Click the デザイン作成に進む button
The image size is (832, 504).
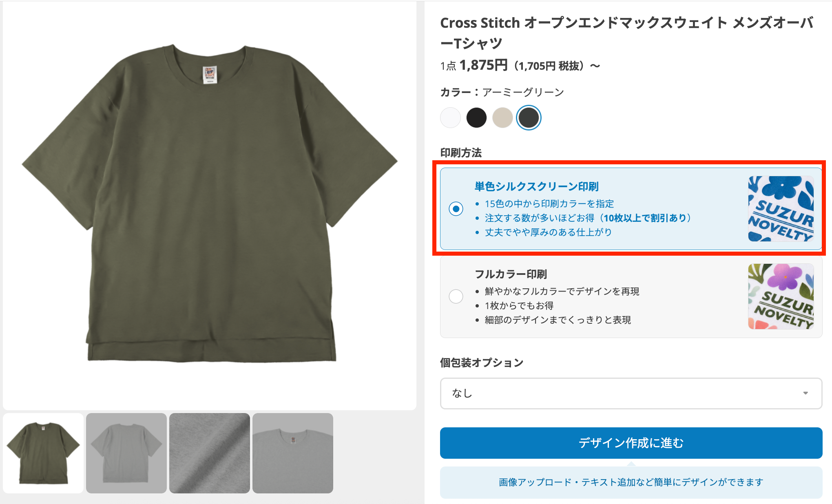point(631,443)
